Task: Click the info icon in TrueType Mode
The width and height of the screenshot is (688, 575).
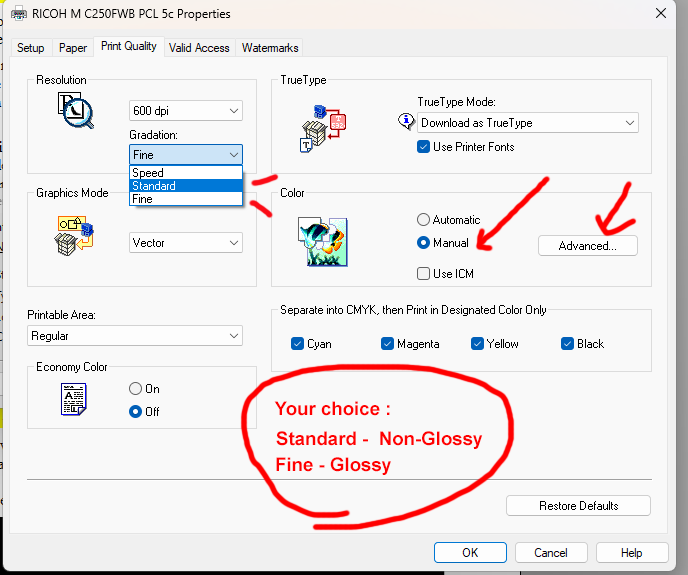Action: point(406,122)
